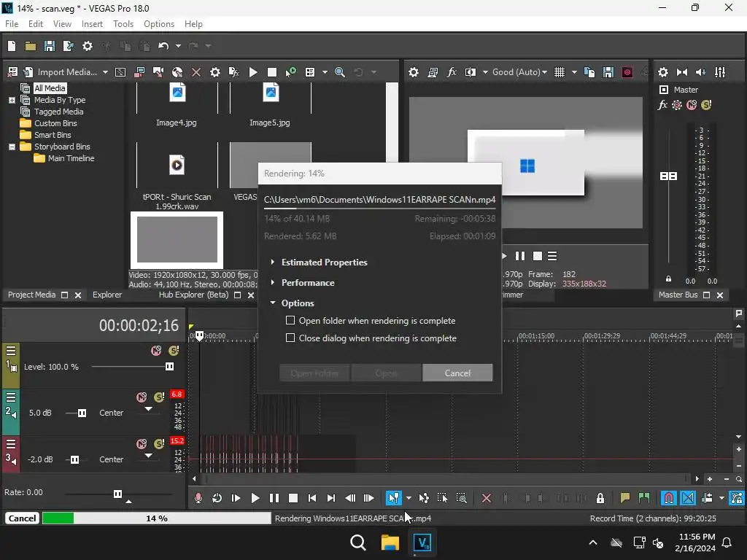Image resolution: width=747 pixels, height=560 pixels.
Task: Close the Project Media panel tab
Action: pyautogui.click(x=78, y=295)
